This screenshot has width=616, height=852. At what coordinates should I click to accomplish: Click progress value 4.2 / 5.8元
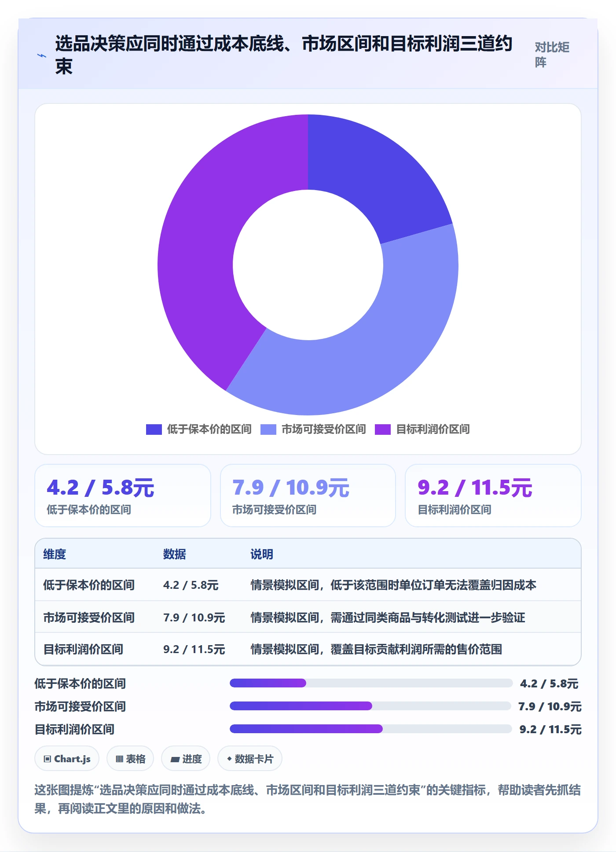[549, 683]
